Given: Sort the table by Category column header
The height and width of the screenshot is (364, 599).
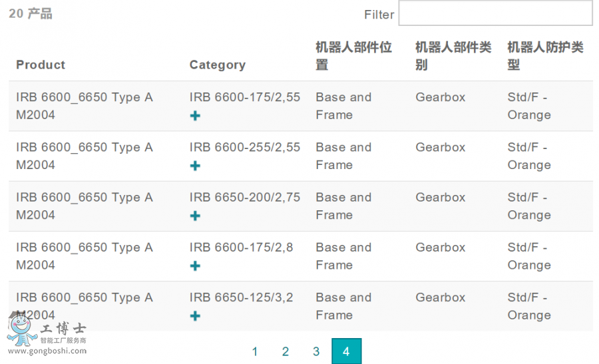Looking at the screenshot, I should point(217,65).
